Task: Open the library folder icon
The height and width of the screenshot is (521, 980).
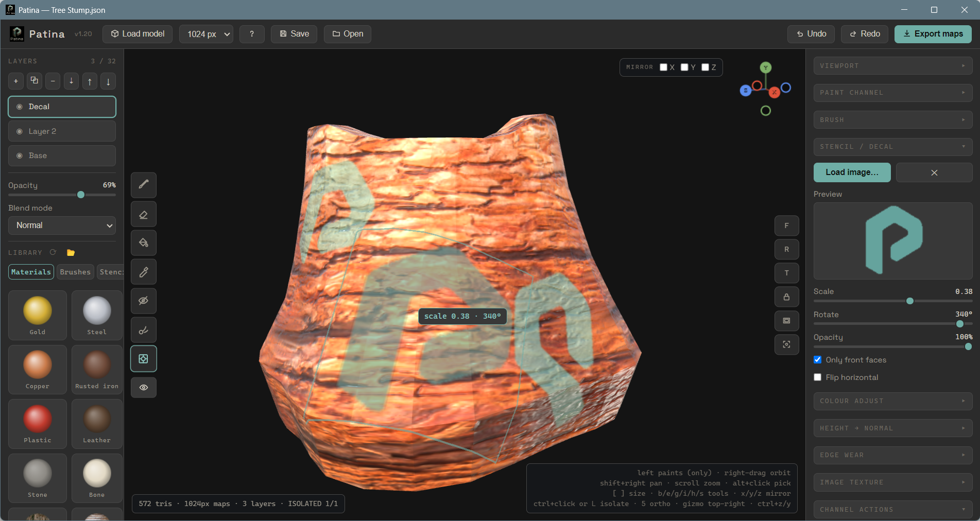Action: [71, 252]
